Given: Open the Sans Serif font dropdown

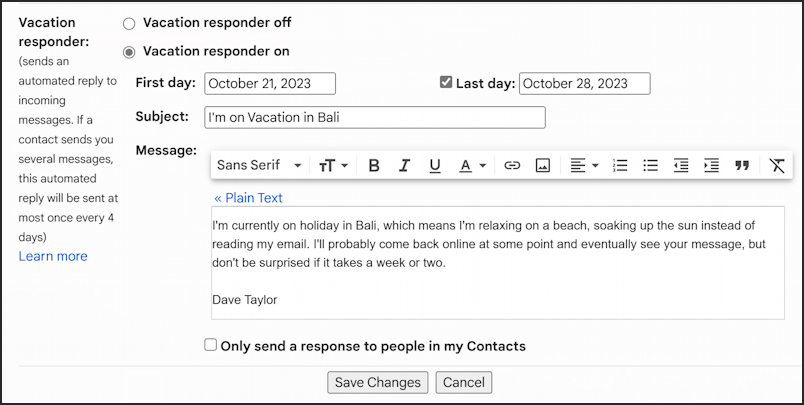Looking at the screenshot, I should coord(259,166).
